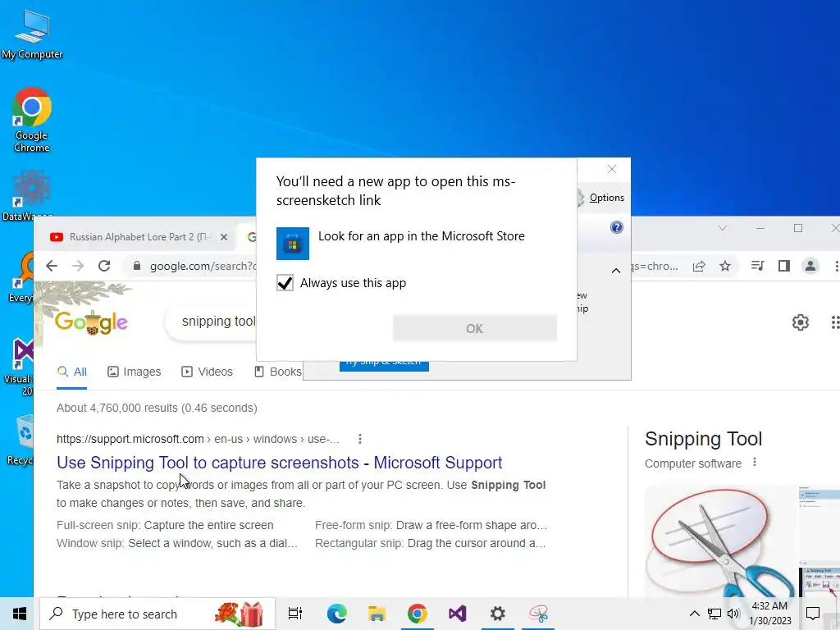Open Visual Studio from taskbar

(x=458, y=614)
